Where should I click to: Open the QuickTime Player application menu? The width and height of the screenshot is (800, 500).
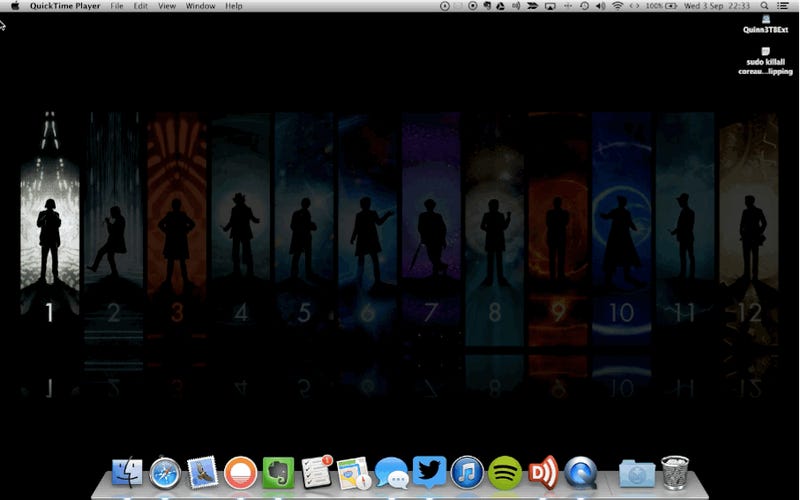(x=65, y=6)
